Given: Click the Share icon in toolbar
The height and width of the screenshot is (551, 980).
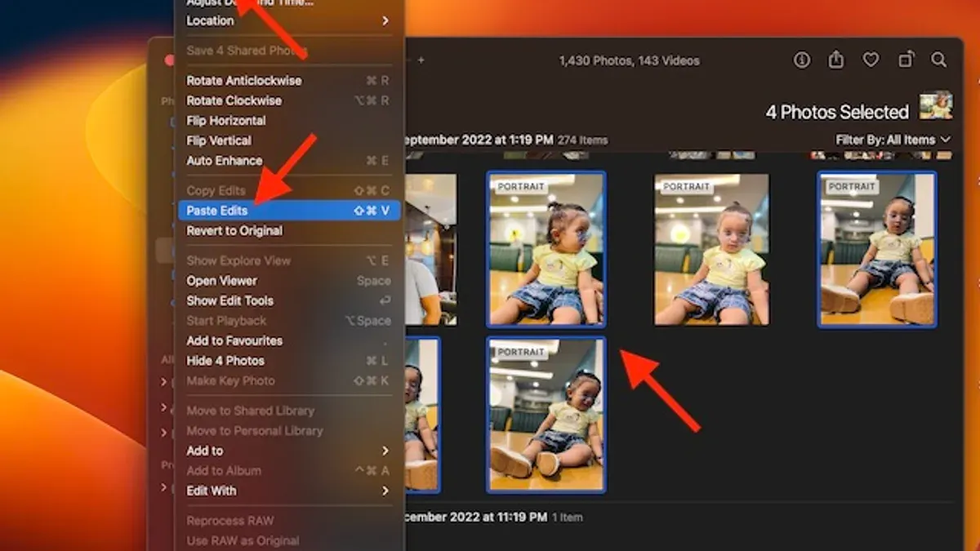Looking at the screenshot, I should pyautogui.click(x=836, y=60).
